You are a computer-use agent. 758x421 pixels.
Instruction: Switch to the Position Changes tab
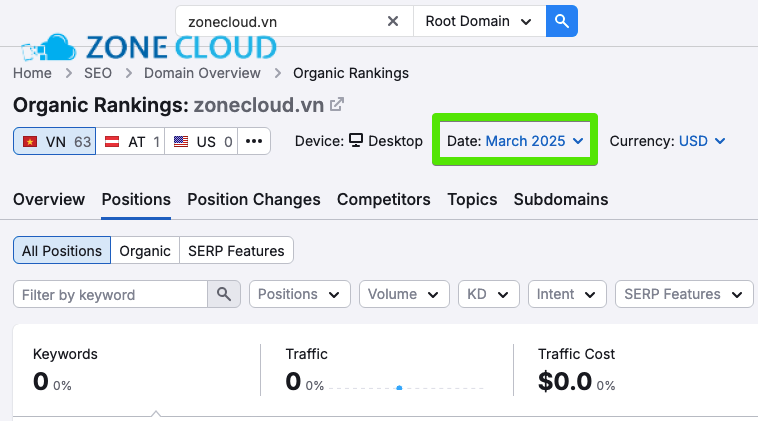tap(254, 200)
